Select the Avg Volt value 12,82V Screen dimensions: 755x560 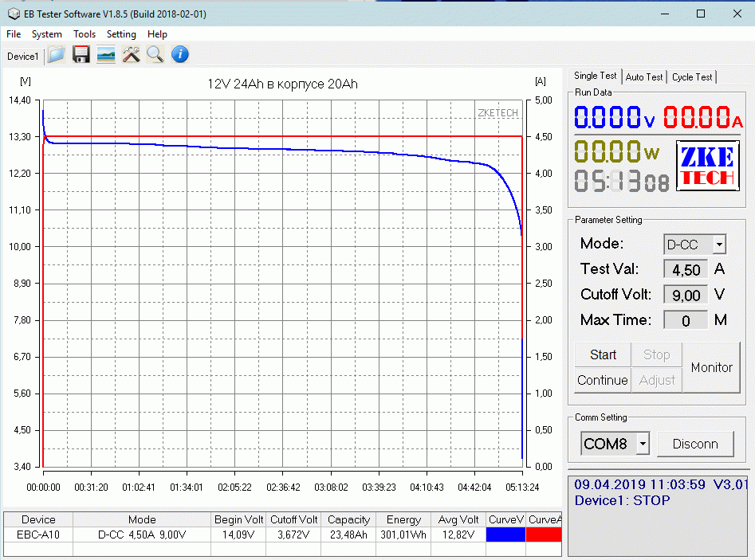pyautogui.click(x=458, y=535)
